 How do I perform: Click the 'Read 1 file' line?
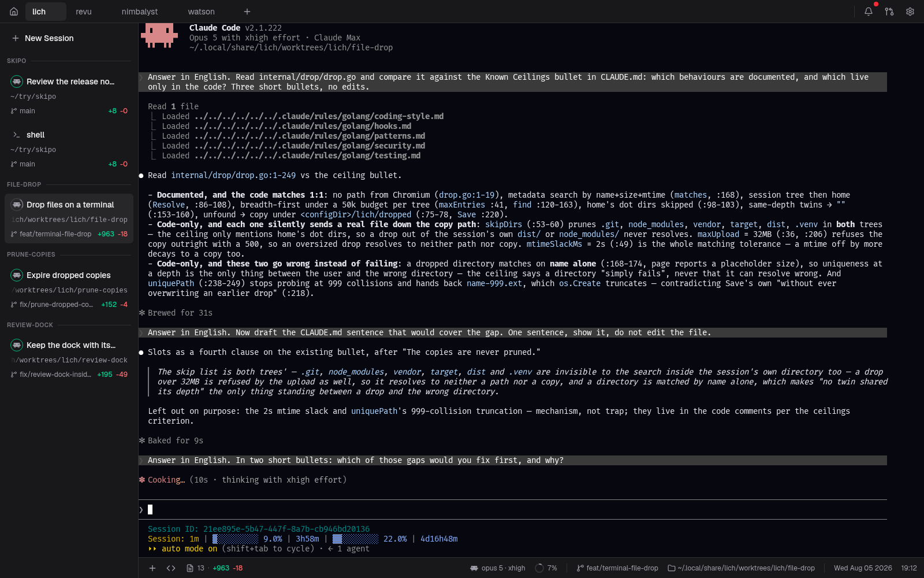point(173,106)
